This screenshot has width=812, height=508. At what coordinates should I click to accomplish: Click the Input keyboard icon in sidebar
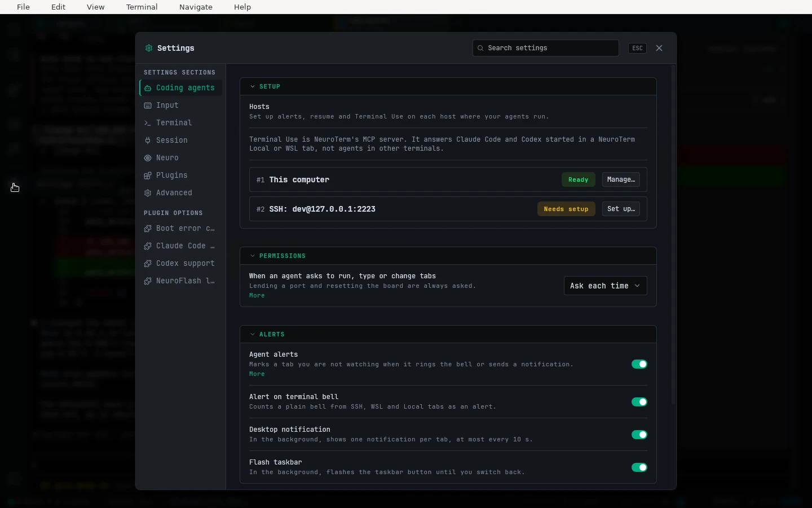click(148, 106)
